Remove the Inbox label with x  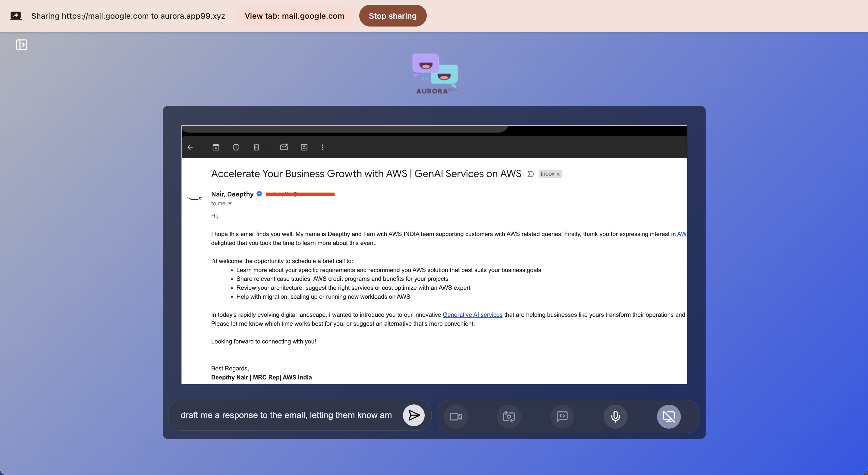tap(558, 174)
